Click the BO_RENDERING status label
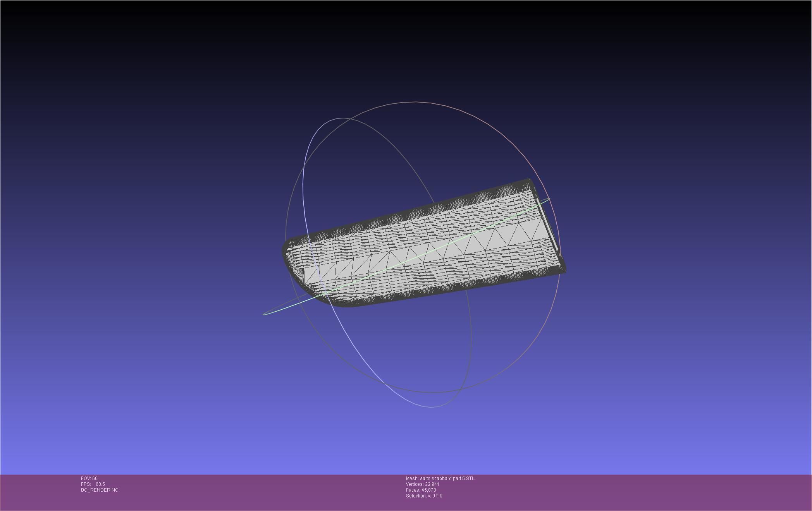The height and width of the screenshot is (511, 812). coord(100,490)
